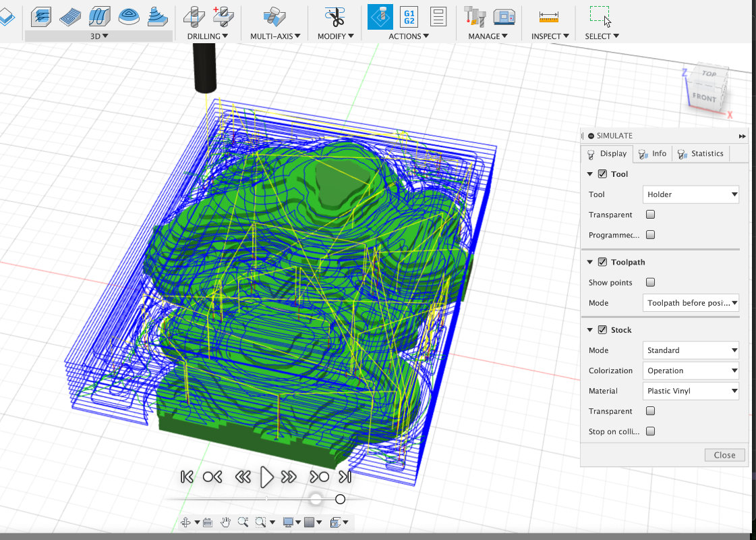Click the fast-forward double-arrow playback button
Viewport: 756px width, 540px height.
[289, 477]
